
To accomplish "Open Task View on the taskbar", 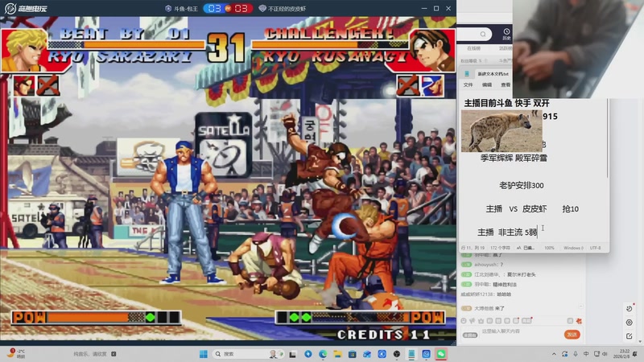I will (293, 354).
